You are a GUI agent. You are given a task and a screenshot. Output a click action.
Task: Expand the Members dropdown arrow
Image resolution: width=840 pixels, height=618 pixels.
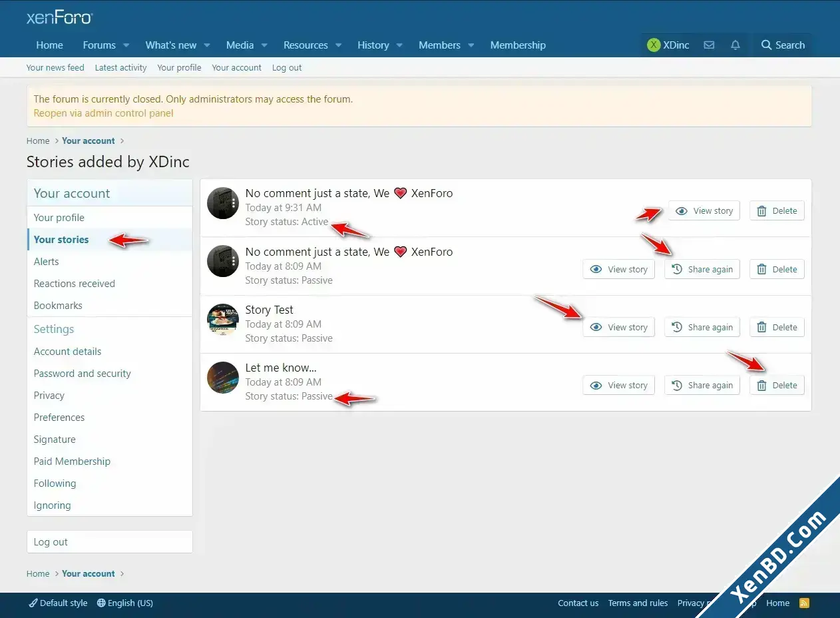click(x=471, y=45)
